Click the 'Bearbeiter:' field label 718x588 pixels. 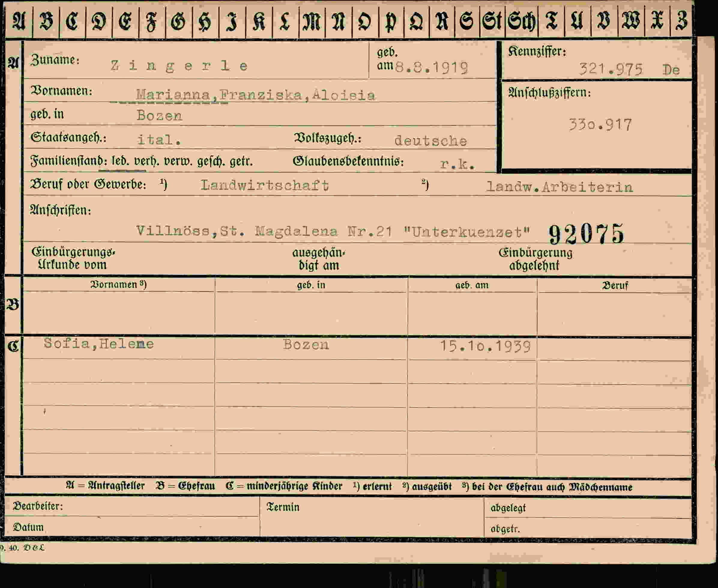[38, 506]
